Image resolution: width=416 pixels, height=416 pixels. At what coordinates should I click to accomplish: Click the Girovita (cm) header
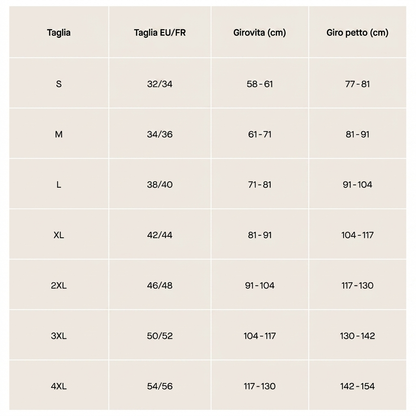click(259, 32)
